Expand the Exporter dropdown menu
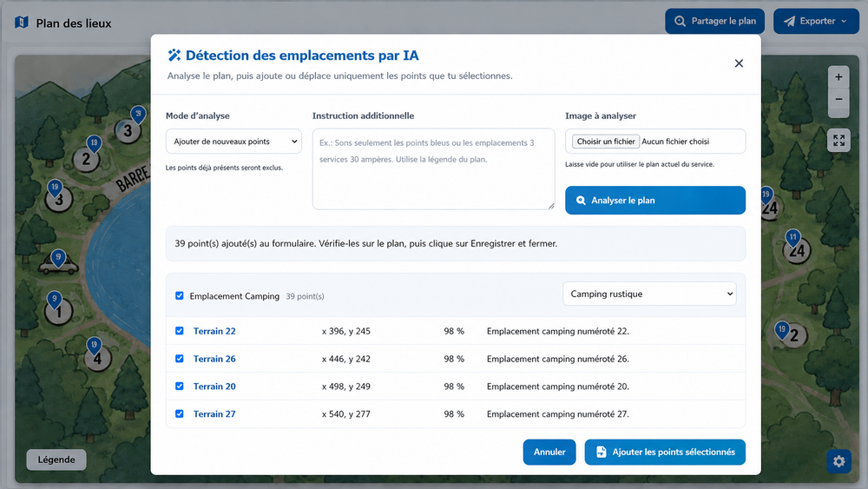Screen dimensions: 868x489 (x=816, y=21)
